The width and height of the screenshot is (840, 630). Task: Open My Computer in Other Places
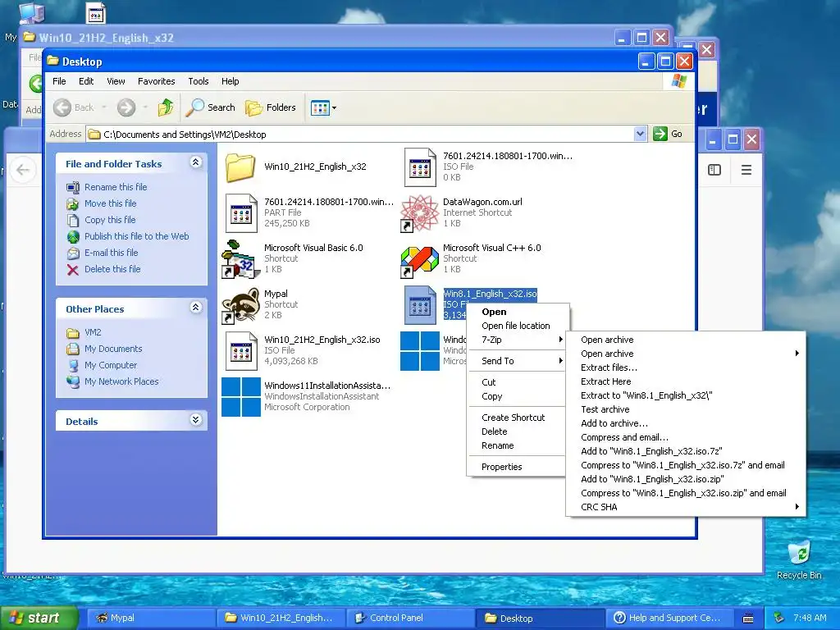pyautogui.click(x=111, y=365)
